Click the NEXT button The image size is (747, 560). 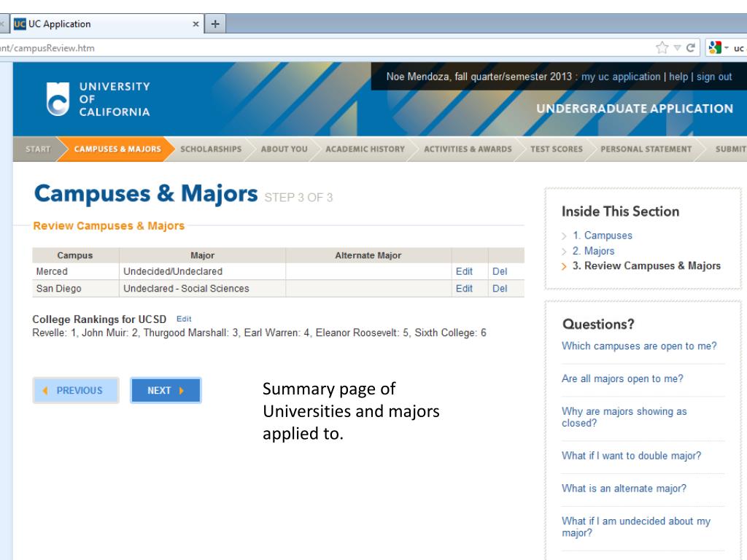pos(166,391)
